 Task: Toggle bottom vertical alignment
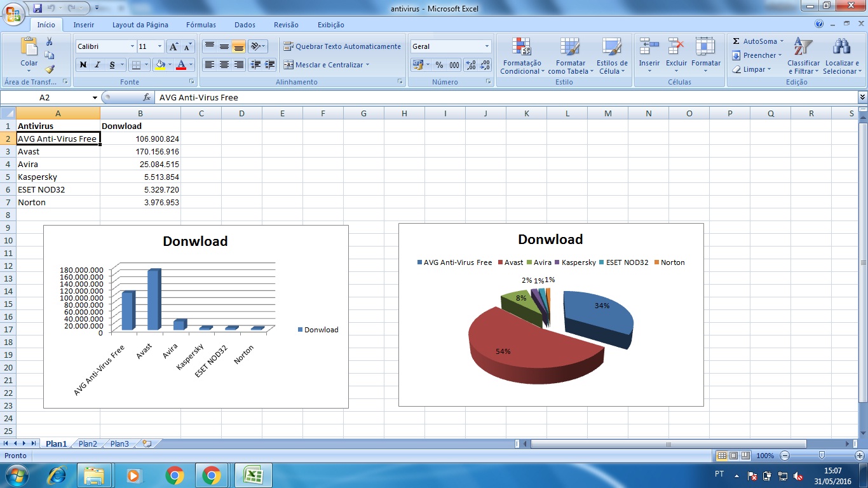[239, 46]
